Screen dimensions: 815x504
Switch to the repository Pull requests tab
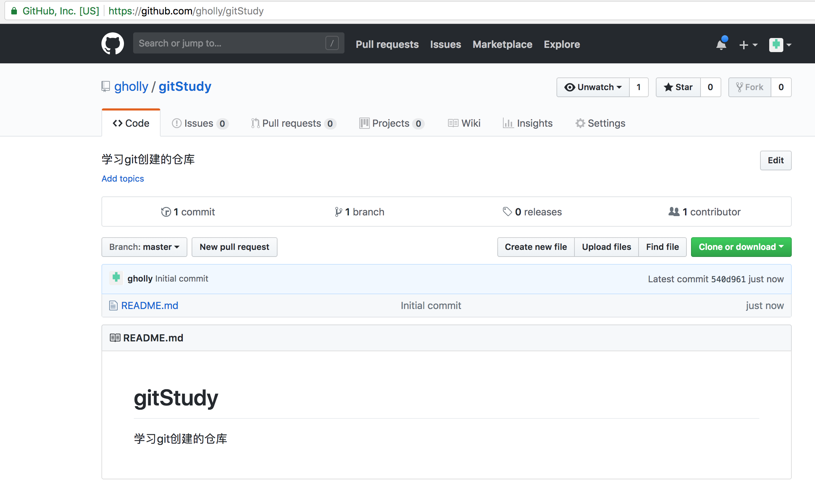tap(293, 123)
